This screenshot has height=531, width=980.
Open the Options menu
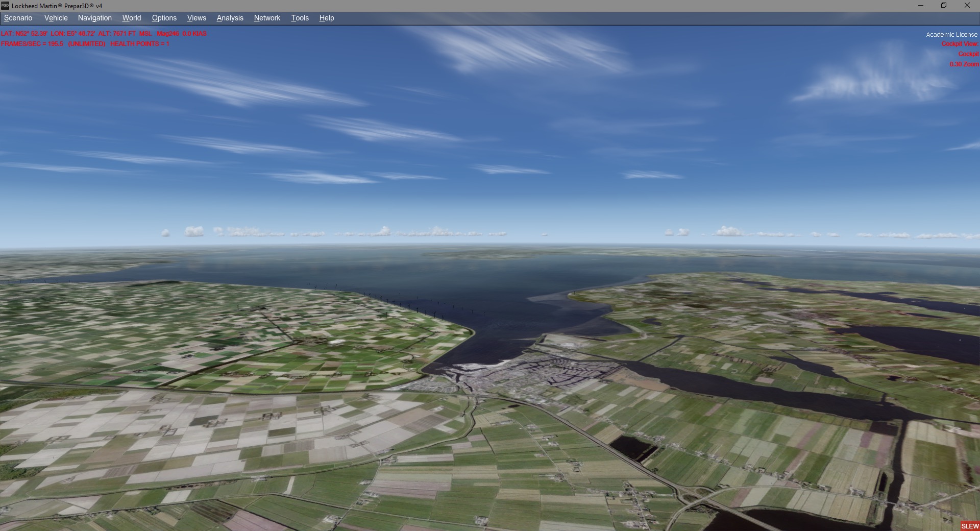(164, 18)
